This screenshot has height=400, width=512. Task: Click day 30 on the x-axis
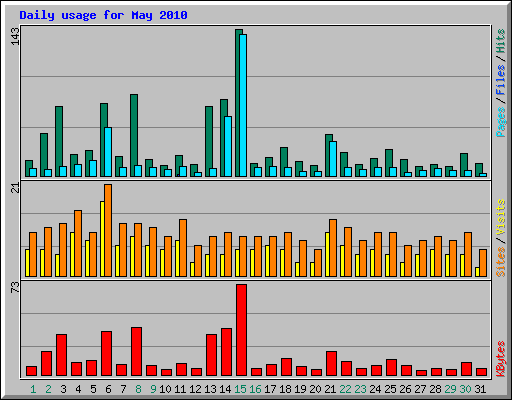pos(465,389)
